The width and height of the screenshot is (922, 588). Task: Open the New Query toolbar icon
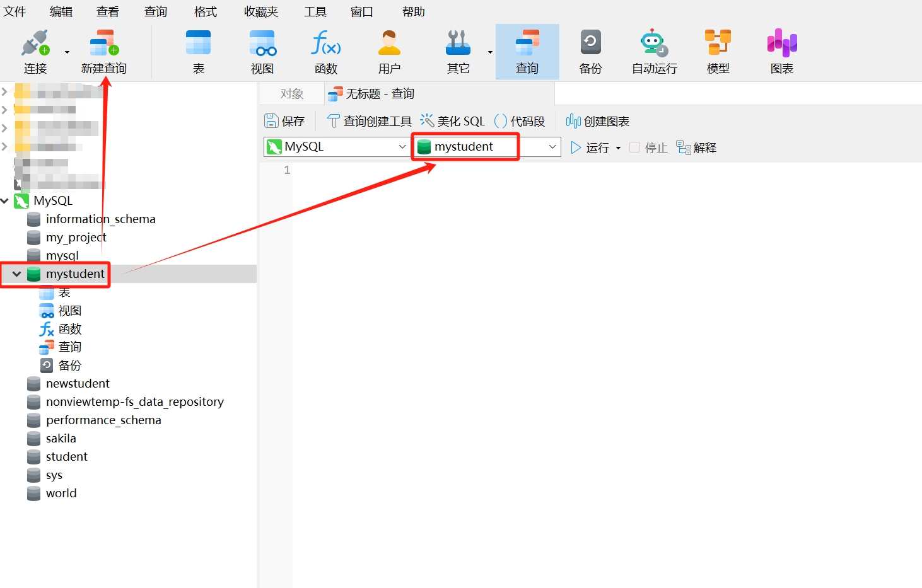tap(104, 43)
